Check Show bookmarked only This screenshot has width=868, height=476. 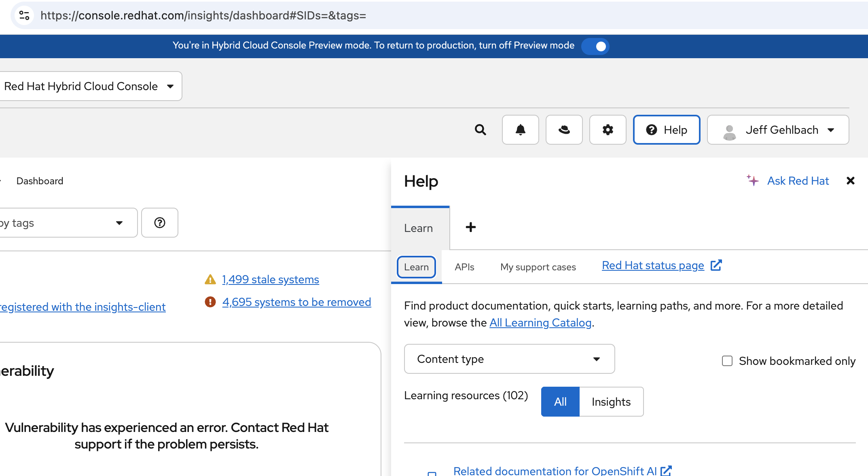coord(727,361)
